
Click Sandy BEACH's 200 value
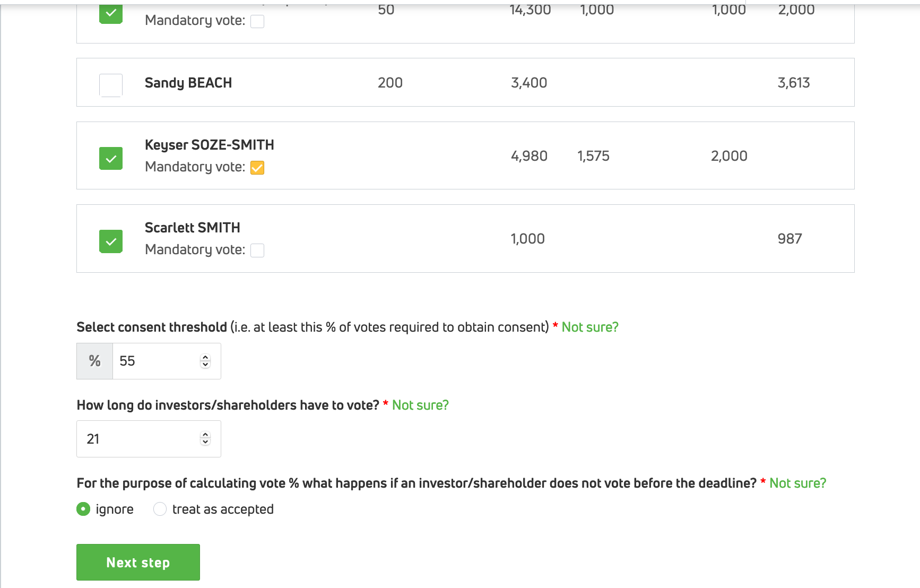390,83
